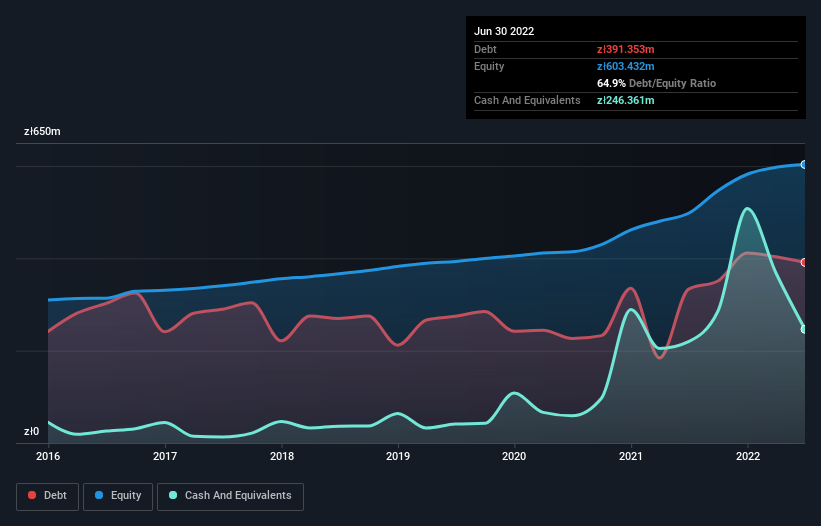This screenshot has width=821, height=526.
Task: Click the 64.9% Debt/Equity Ratio text
Action: click(x=656, y=83)
